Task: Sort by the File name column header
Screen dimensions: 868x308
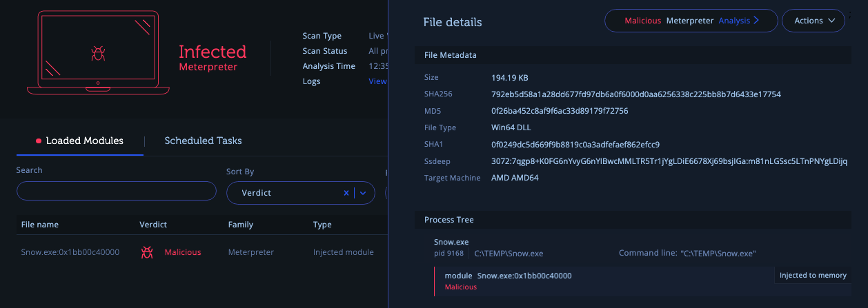Action: pyautogui.click(x=40, y=225)
